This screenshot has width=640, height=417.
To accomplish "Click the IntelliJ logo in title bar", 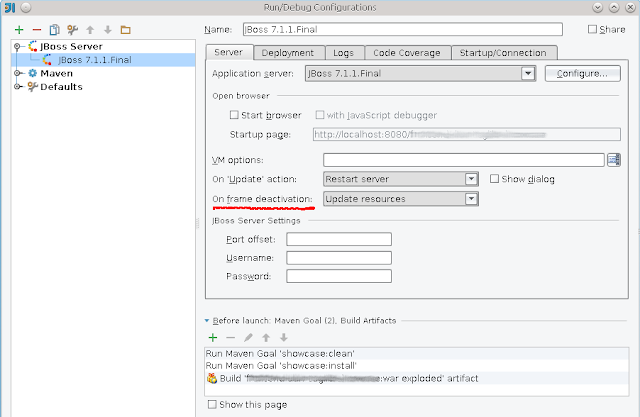I will (9, 7).
